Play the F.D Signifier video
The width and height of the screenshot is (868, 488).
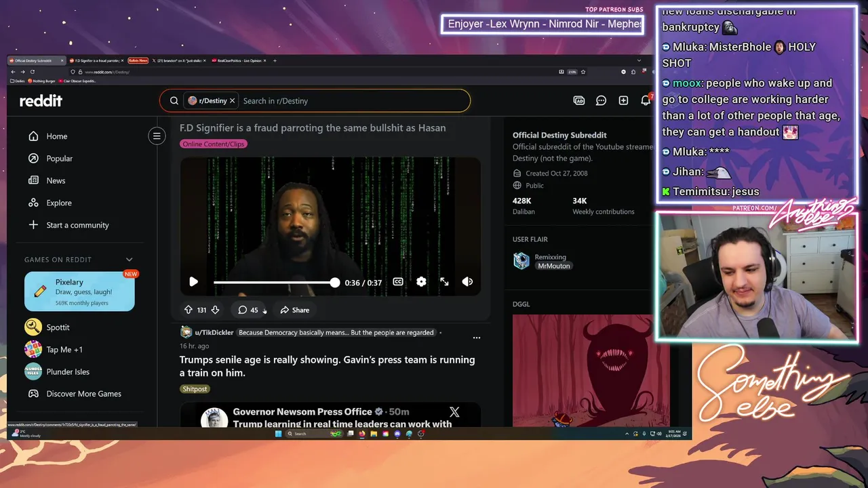pos(193,282)
